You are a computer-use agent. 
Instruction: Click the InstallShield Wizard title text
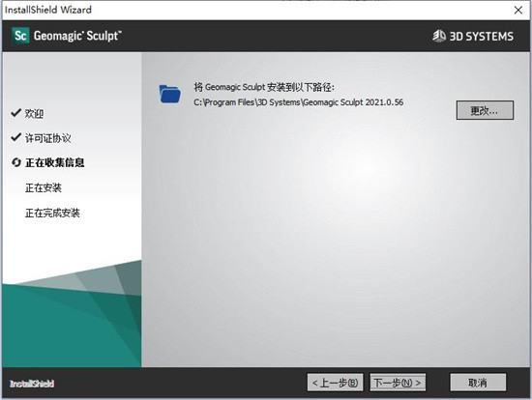point(48,10)
